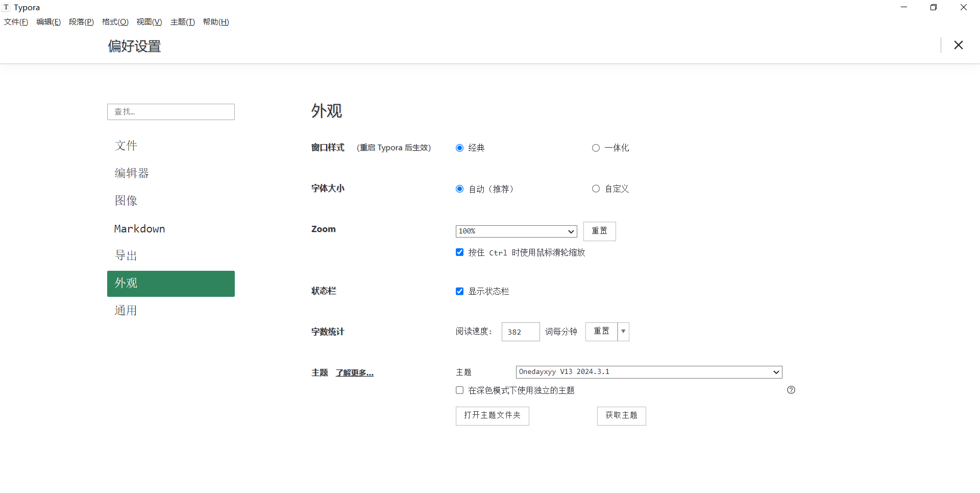This screenshot has height=493, width=980.
Task: Open the 格式(O) menu
Action: (x=115, y=22)
